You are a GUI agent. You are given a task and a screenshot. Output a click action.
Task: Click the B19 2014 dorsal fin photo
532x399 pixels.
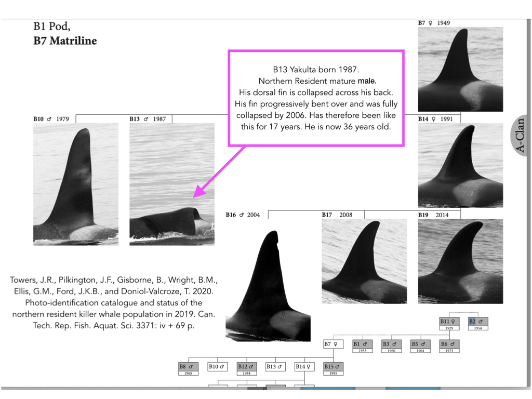tap(460, 260)
